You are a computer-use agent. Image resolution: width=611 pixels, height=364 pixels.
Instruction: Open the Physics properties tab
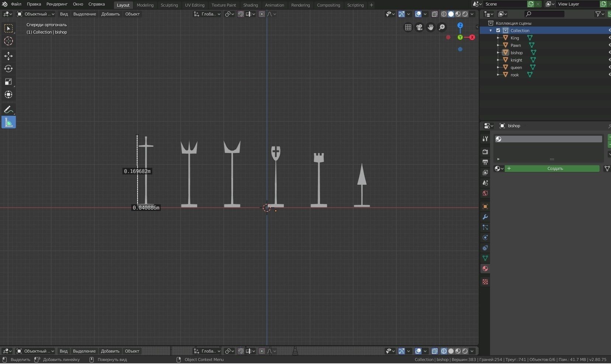485,238
